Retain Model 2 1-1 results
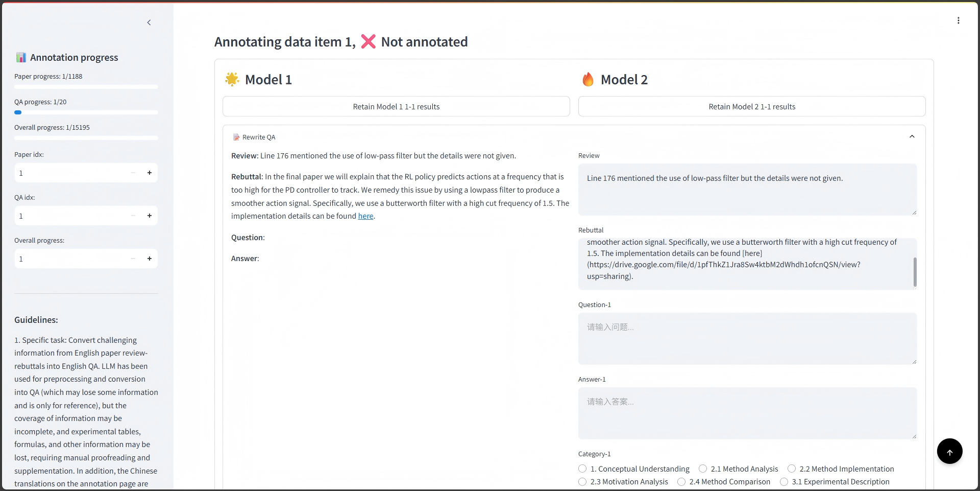The width and height of the screenshot is (980, 491). [x=752, y=107]
